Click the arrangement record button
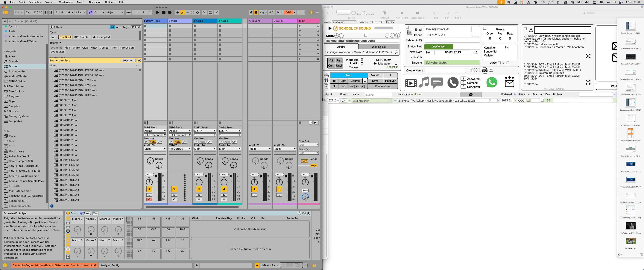Viewport: 644px width, 270px height. click(170, 13)
